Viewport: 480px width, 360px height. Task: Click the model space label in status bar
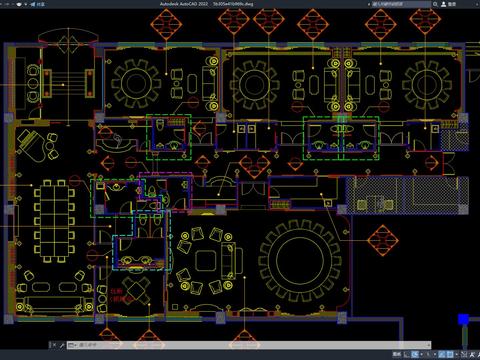[396, 354]
